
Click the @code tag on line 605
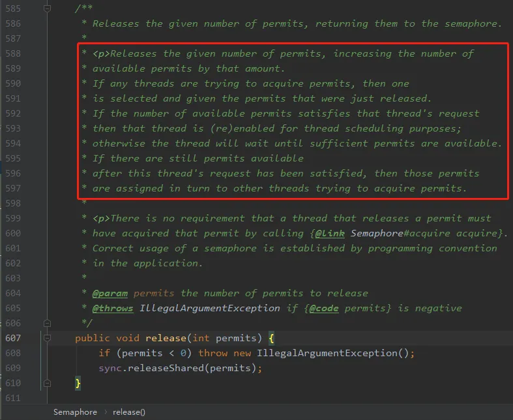point(324,308)
